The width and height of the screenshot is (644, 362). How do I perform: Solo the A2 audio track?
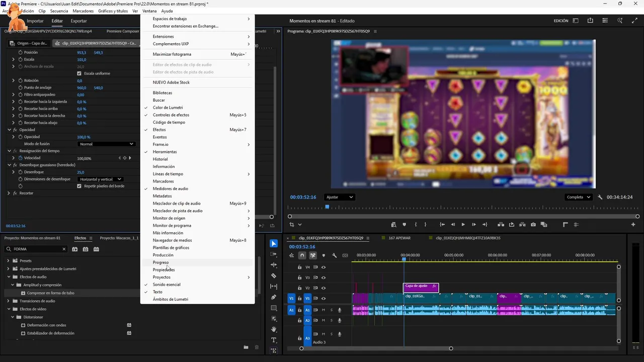point(332,320)
